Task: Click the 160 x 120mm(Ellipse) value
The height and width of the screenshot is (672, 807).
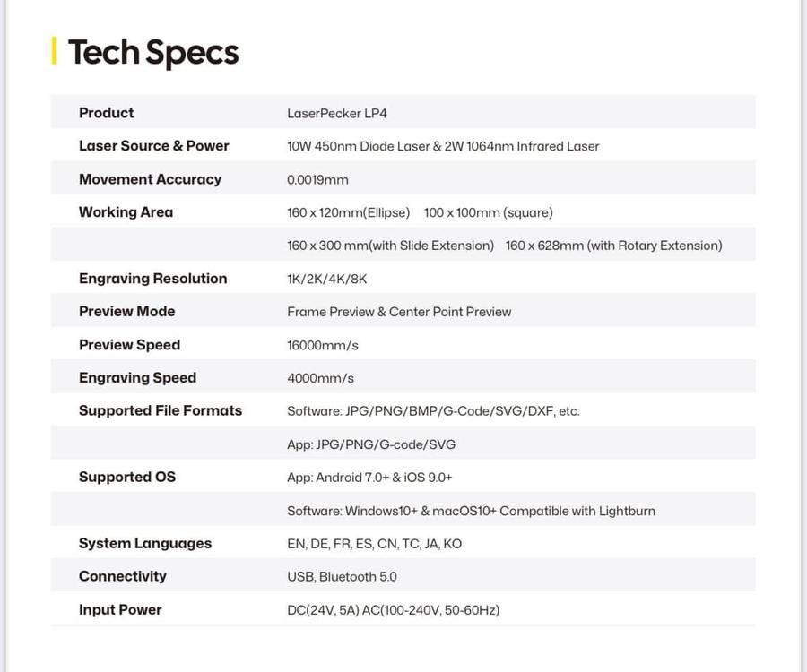Action: 348,213
